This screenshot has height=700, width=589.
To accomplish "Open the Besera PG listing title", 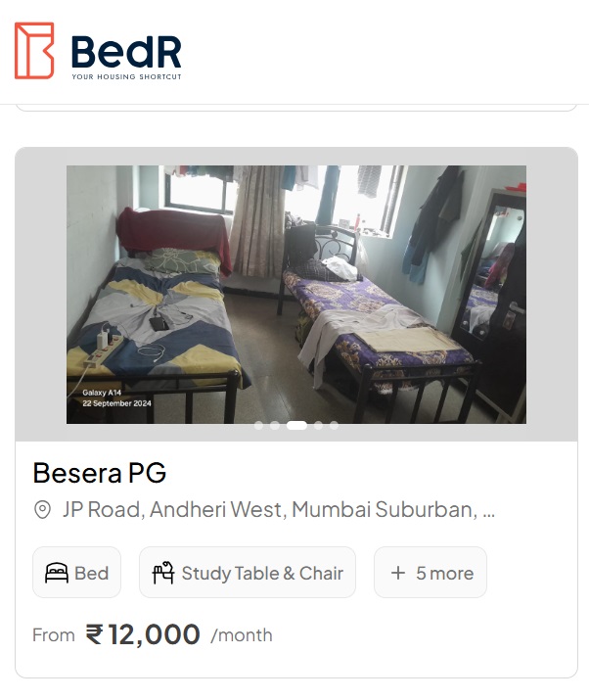I will pos(100,473).
